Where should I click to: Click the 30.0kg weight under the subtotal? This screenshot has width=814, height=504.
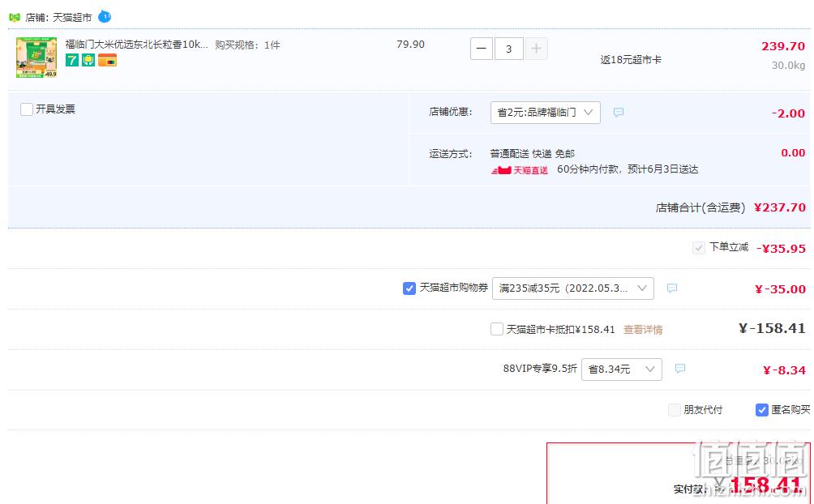click(x=788, y=66)
